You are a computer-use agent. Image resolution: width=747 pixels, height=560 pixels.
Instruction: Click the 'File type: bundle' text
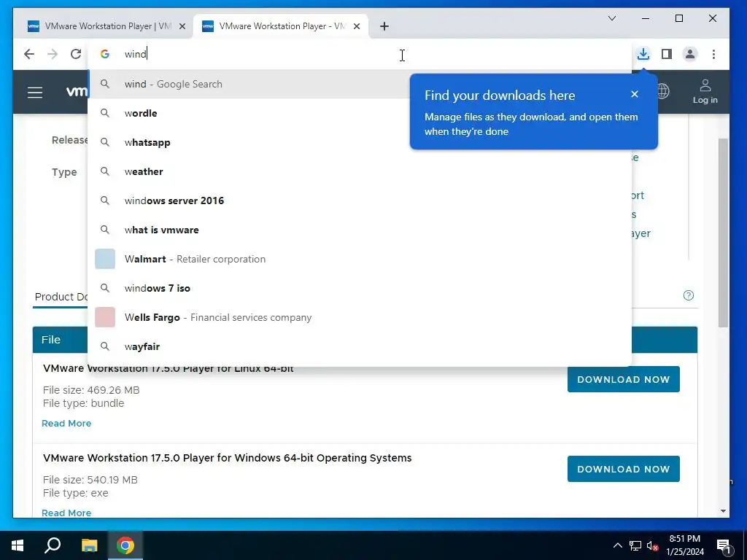[x=83, y=402]
